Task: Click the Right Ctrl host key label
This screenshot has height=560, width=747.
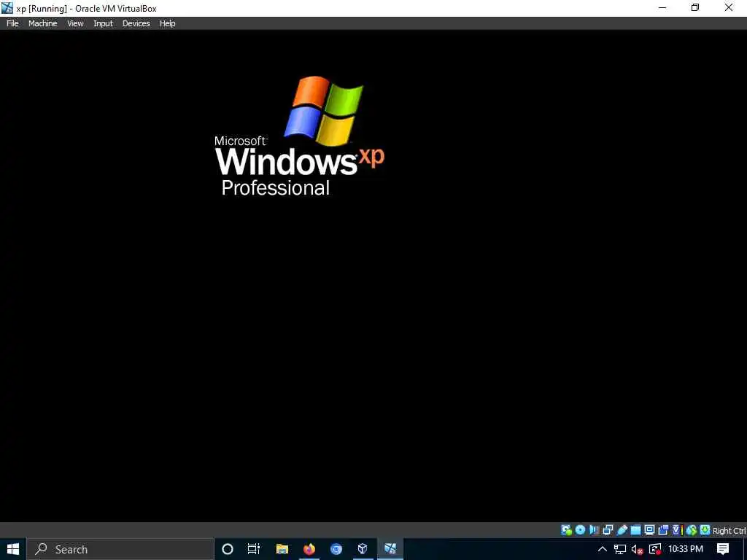Action: tap(729, 531)
